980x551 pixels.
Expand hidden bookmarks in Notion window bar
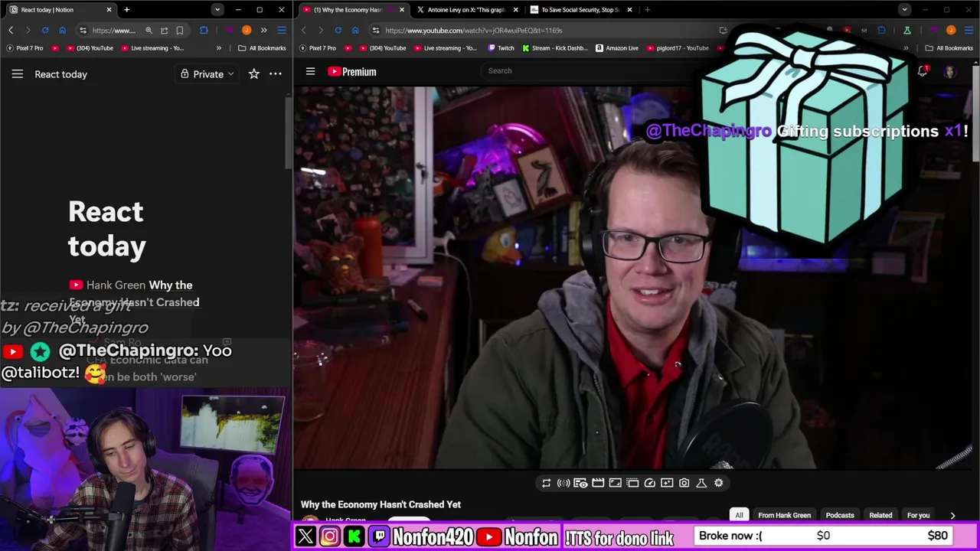[x=219, y=48]
